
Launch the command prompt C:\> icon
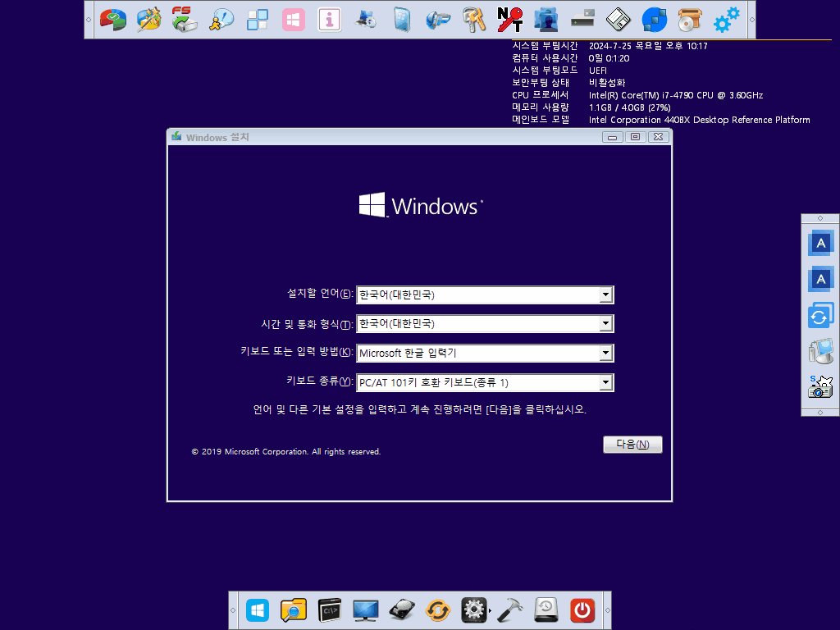[330, 610]
